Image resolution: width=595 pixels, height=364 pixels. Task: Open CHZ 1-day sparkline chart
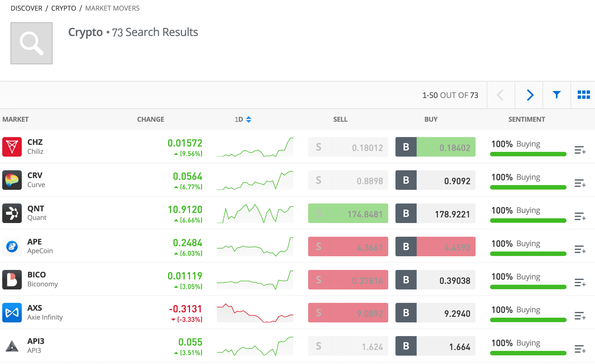tap(255, 147)
